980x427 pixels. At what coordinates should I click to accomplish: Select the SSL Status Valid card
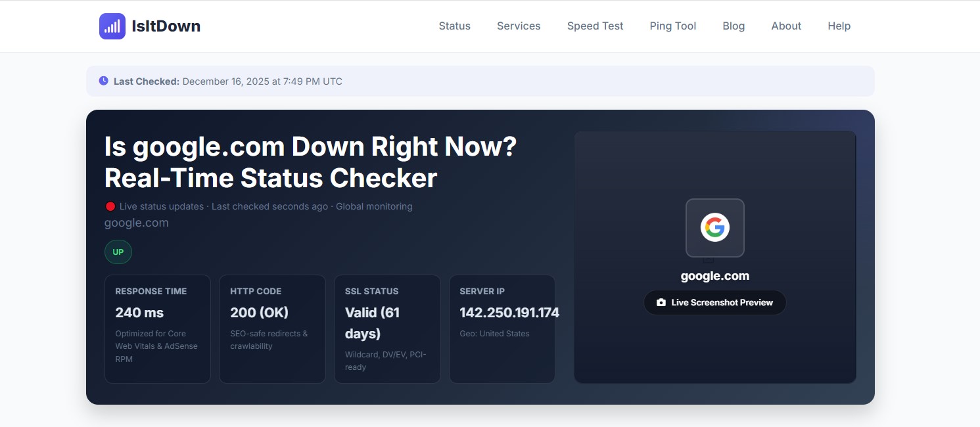pyautogui.click(x=387, y=328)
